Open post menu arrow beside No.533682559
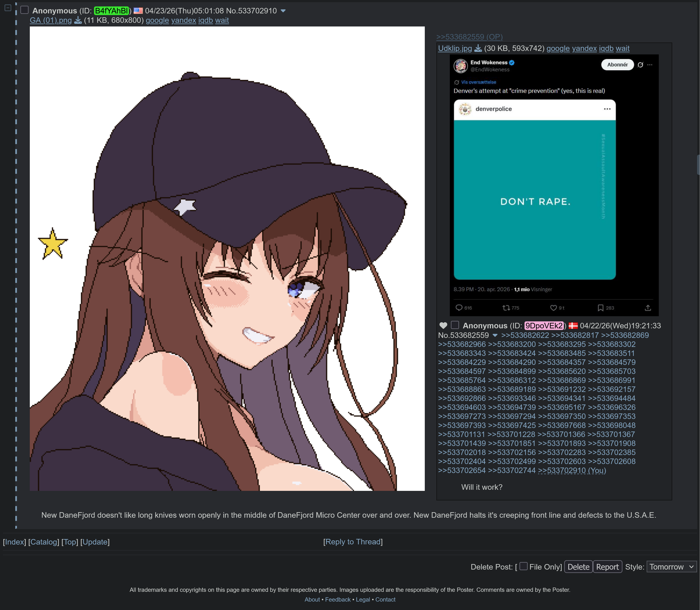Screen dimensions: 700x610 tap(495, 335)
